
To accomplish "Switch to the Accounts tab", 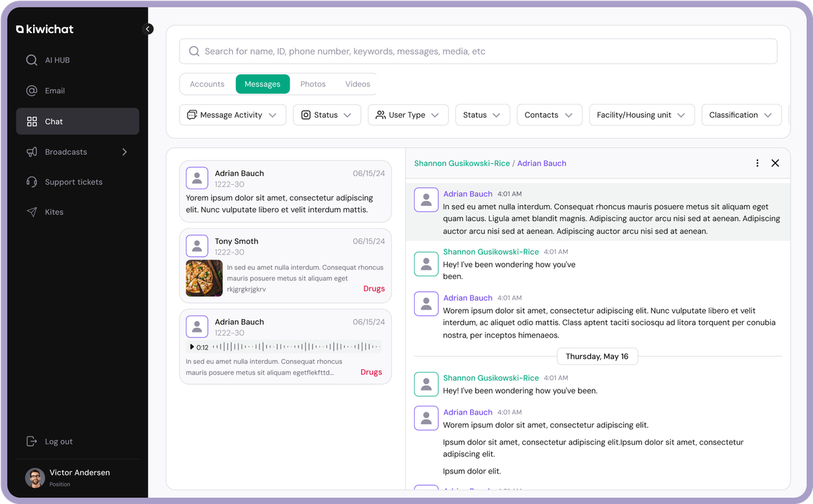I will (207, 84).
